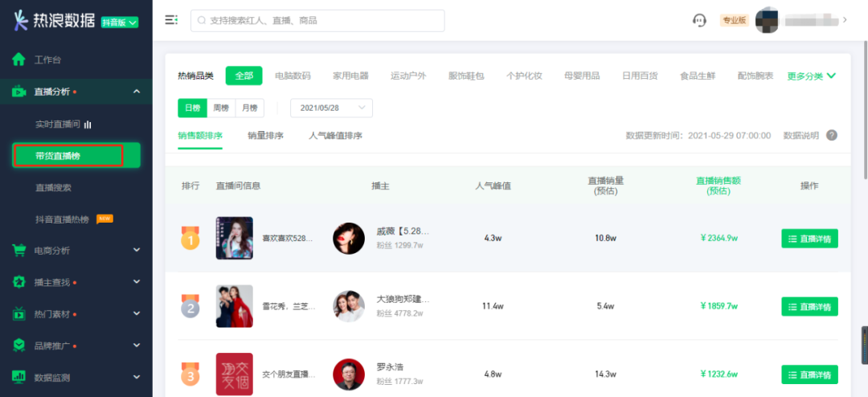Select the 服饰鞋包 category filter
Viewport: 868px width, 397px height.
466,76
